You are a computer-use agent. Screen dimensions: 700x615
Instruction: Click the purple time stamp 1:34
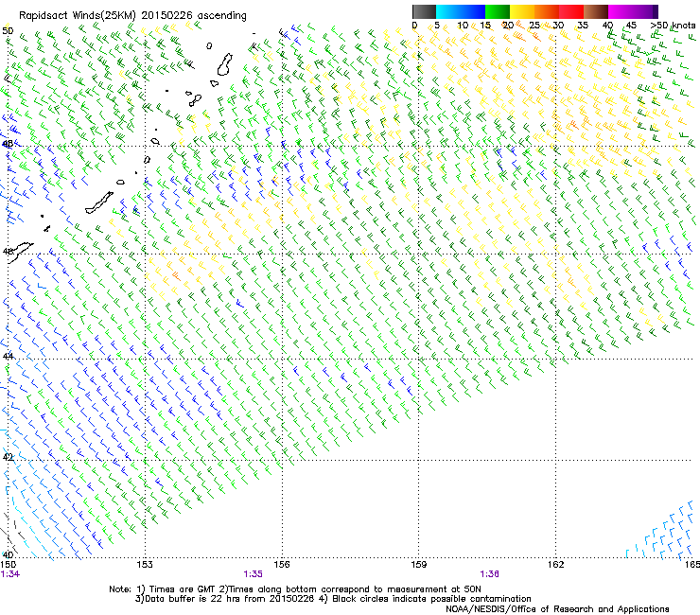click(x=10, y=574)
